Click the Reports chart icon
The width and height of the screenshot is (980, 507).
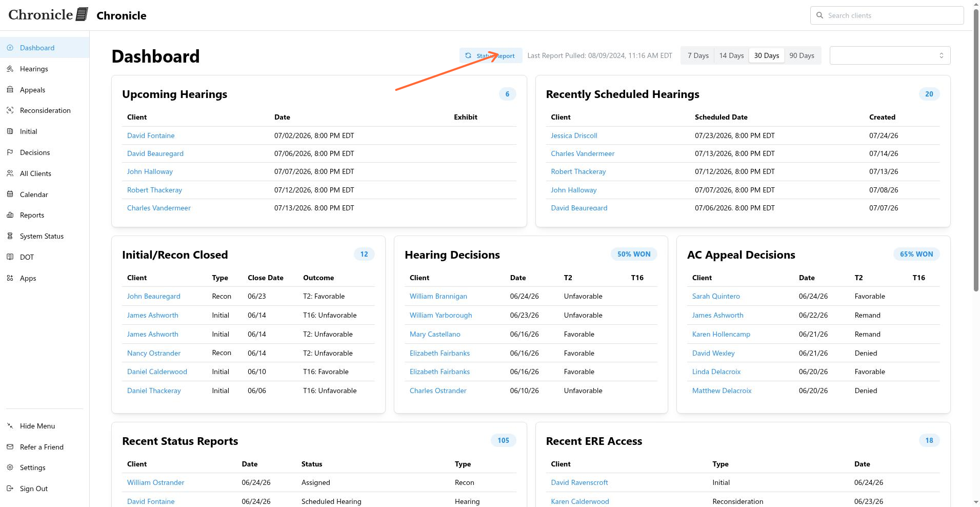tap(10, 215)
